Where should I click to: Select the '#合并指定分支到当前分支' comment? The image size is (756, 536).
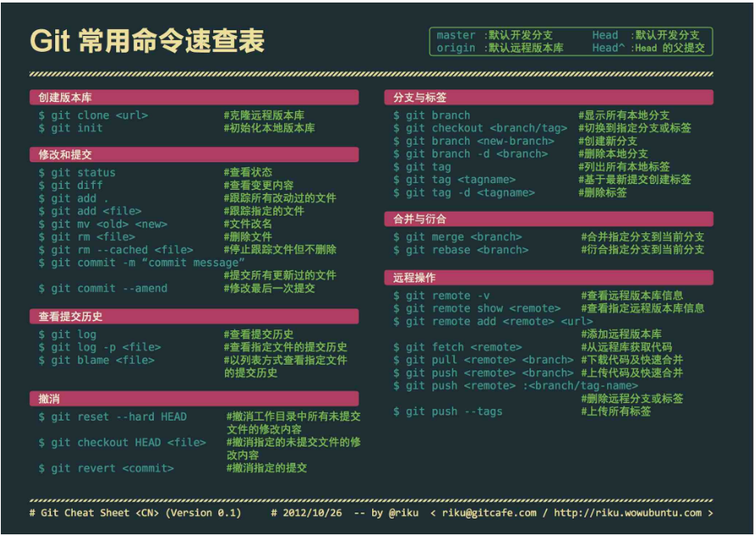pos(643,237)
